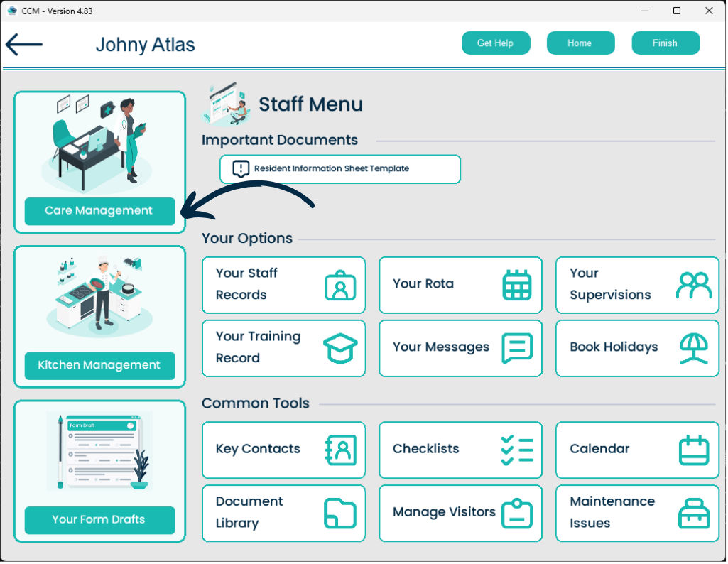728x564 pixels.
Task: Click the Your Messages speech bubble icon
Action: [517, 348]
